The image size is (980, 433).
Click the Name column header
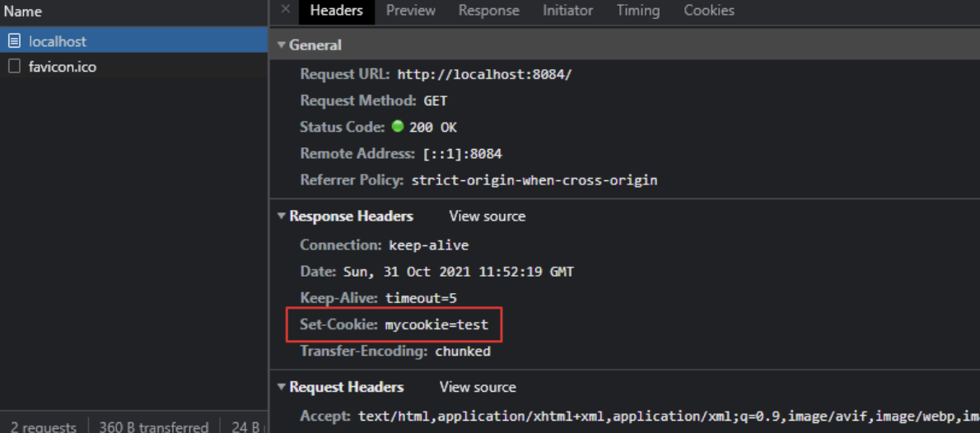(23, 12)
